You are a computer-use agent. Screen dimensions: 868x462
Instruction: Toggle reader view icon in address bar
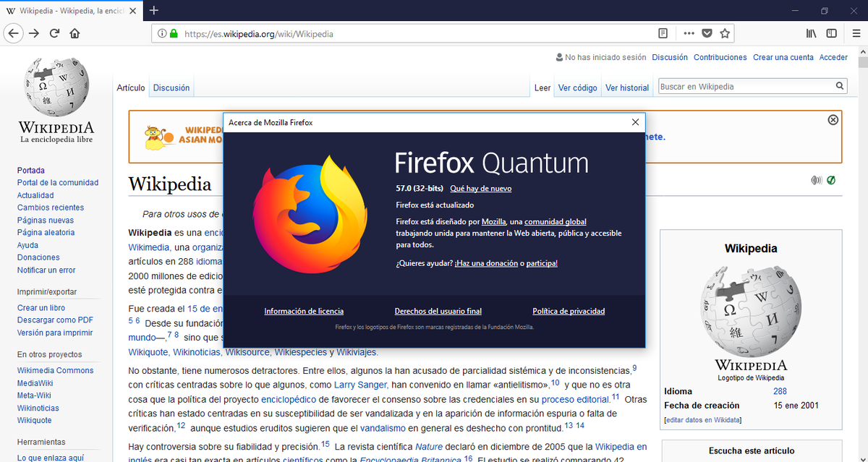(663, 33)
